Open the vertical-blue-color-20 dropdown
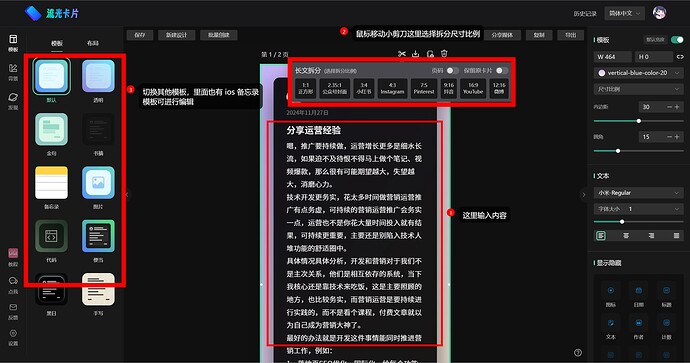This screenshot has width=690, height=363. point(639,73)
